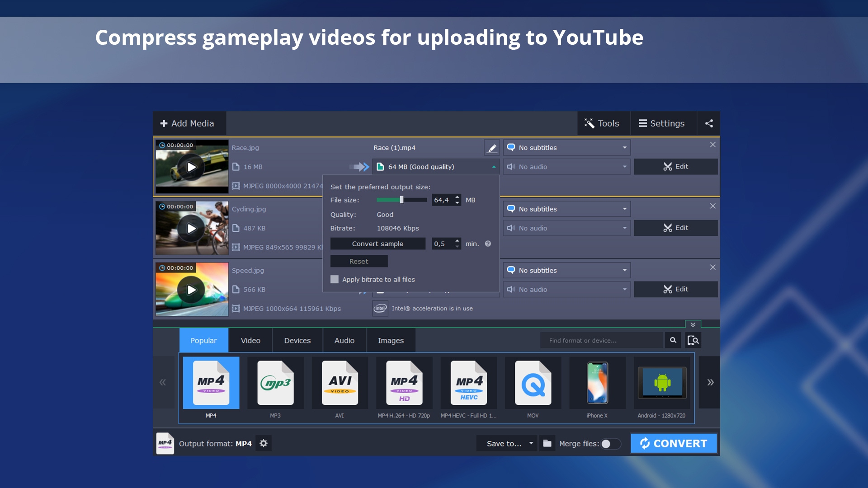The image size is (868, 488).
Task: Expand the No audio dropdown for Speed.jpg
Action: [x=566, y=289]
